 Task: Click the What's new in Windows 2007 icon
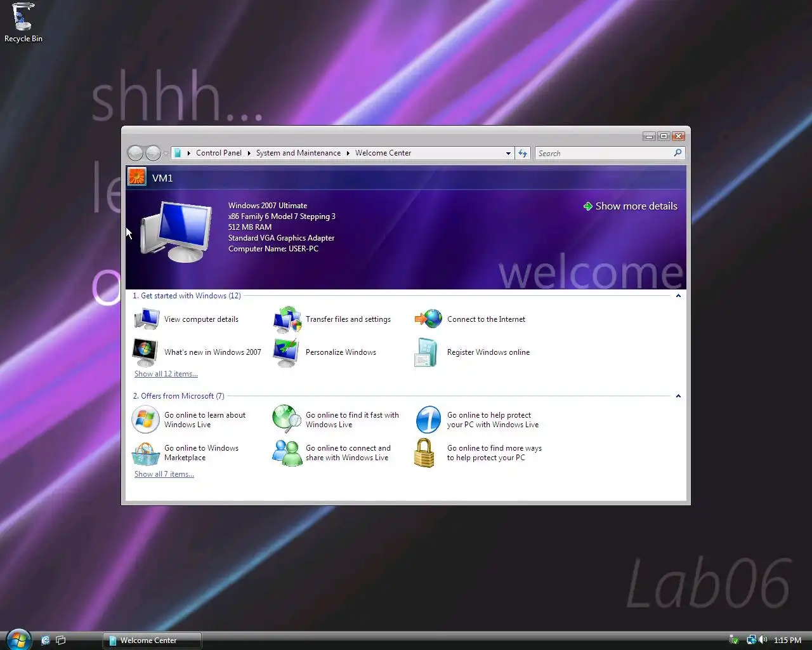click(x=145, y=352)
